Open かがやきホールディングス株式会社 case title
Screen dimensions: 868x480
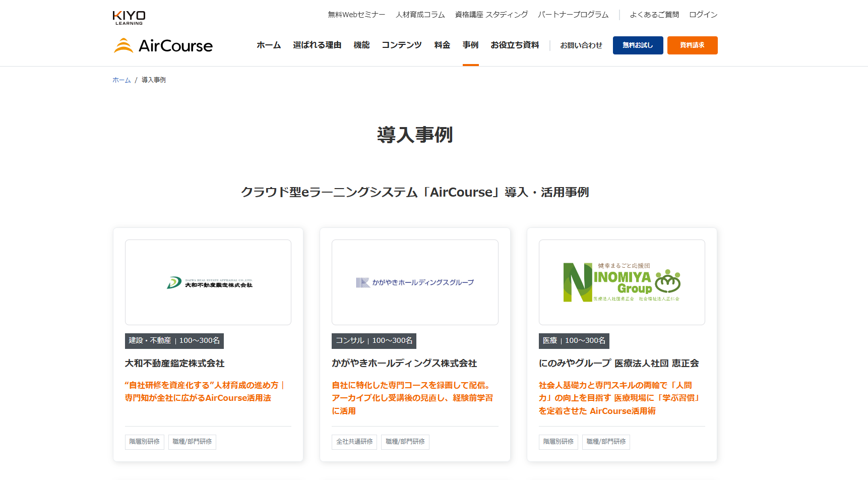(x=404, y=363)
